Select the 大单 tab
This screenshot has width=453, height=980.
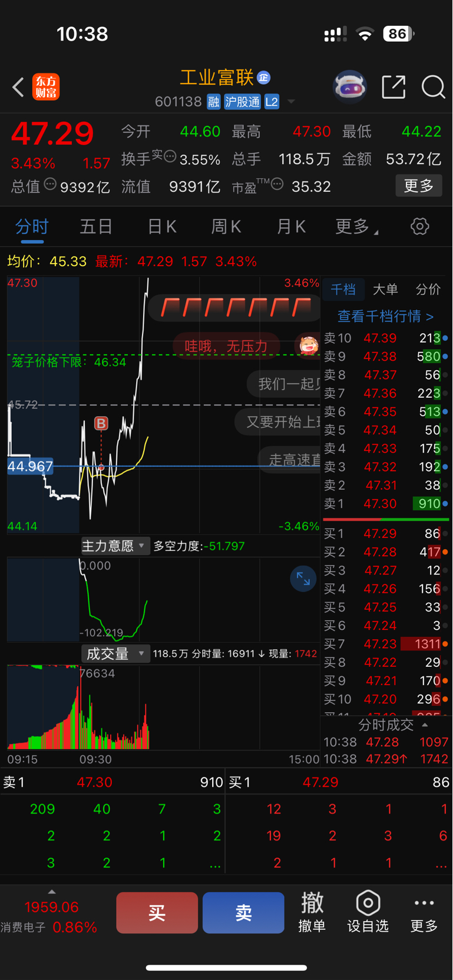click(385, 290)
